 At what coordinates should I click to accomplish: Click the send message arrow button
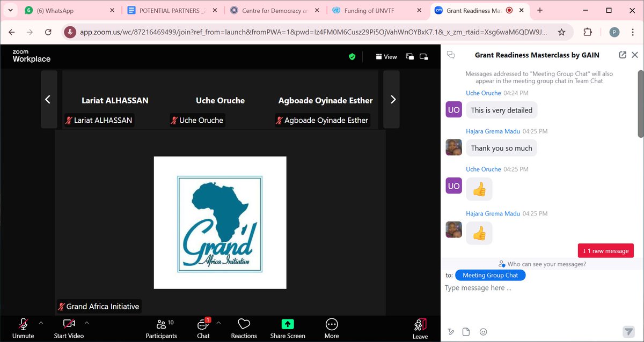click(628, 331)
